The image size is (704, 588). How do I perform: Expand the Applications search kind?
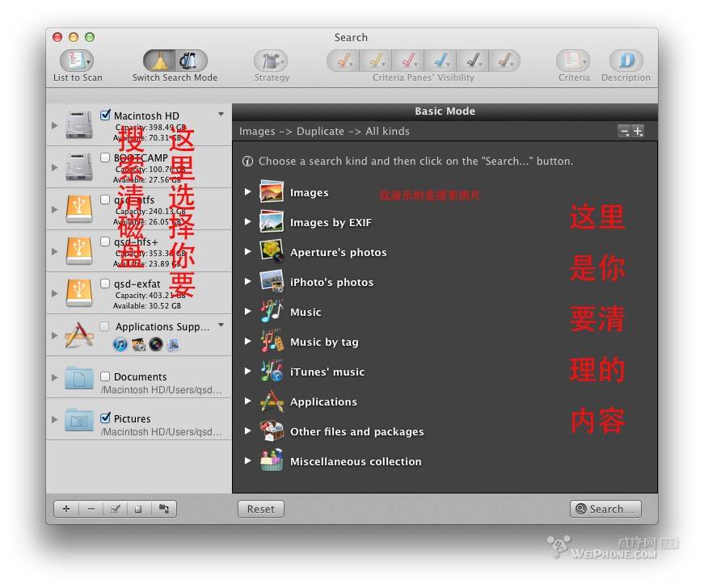click(x=248, y=401)
